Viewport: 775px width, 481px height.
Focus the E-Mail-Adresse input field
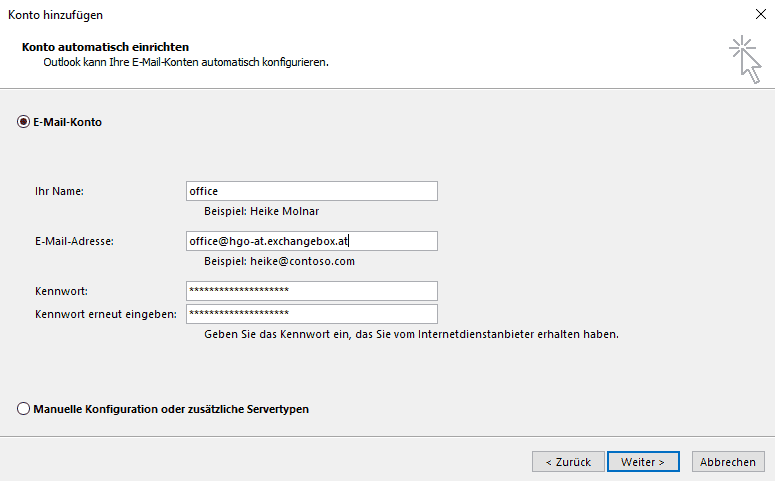pyautogui.click(x=311, y=241)
